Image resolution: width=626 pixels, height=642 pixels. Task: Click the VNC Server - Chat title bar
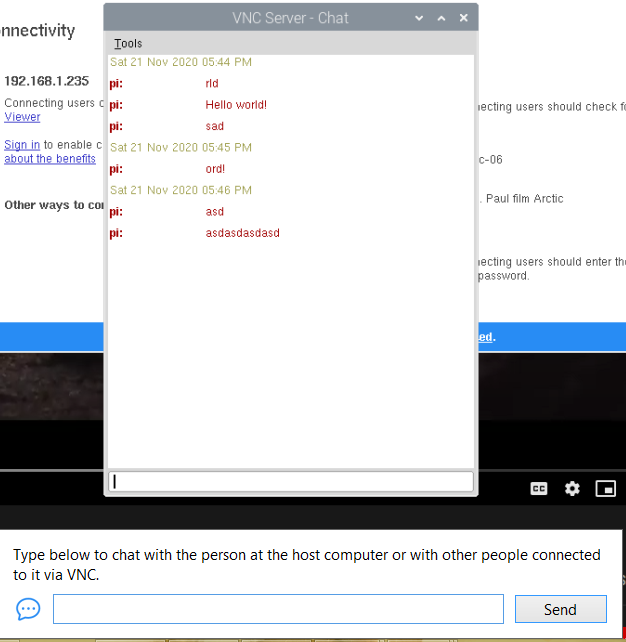coord(290,18)
